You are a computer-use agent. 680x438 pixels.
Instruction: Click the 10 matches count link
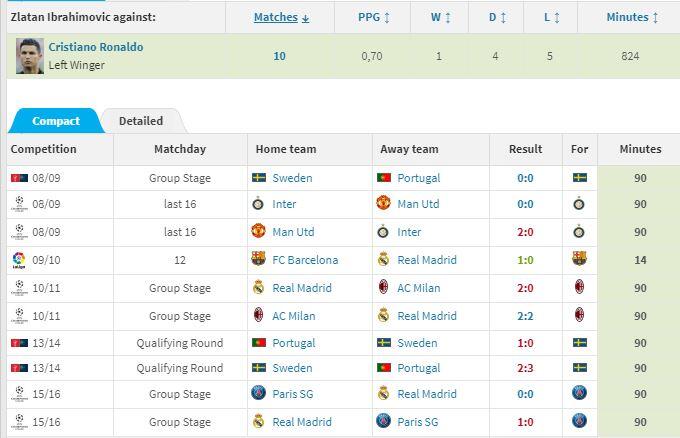(x=280, y=56)
